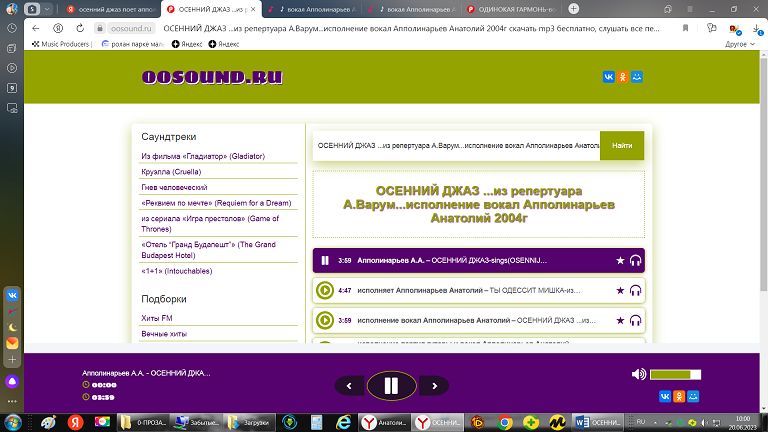Share via Moi Mir icon in header
Viewport: 768px width, 432px height.
[637, 77]
